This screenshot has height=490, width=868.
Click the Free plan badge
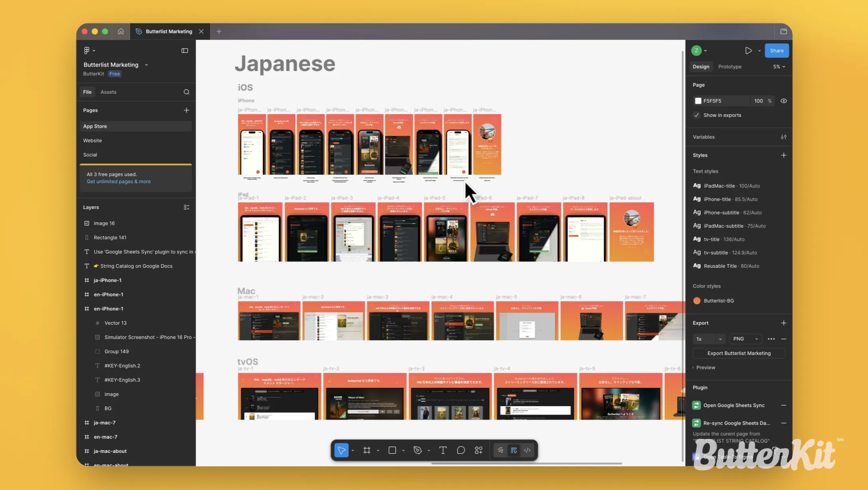coord(115,74)
